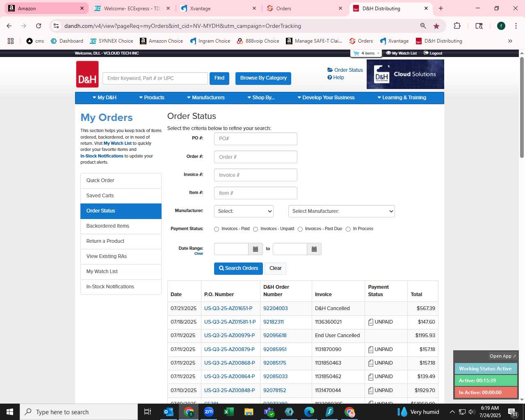Open My Watch List in top bar
The height and width of the screenshot is (420, 525).
pyautogui.click(x=402, y=53)
